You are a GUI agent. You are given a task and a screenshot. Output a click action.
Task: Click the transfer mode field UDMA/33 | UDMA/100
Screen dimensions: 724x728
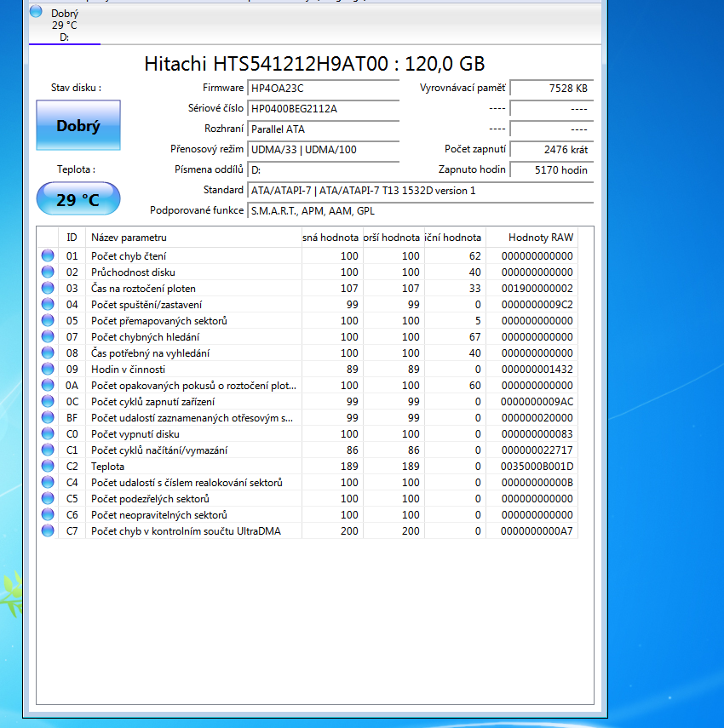[x=323, y=150]
